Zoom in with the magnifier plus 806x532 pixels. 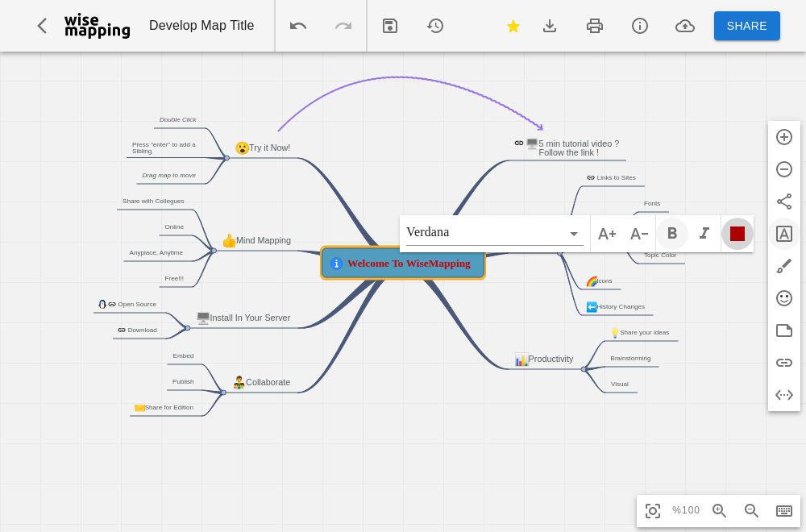pos(719,510)
